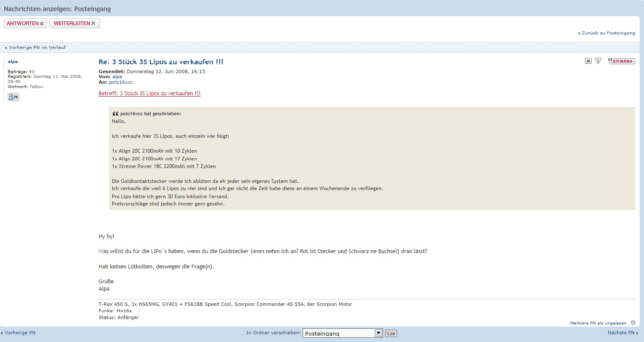644x342 pixels.
Task: Click the heading 'Nachrichten anzeigen: Posteingang'
Action: coord(57,9)
